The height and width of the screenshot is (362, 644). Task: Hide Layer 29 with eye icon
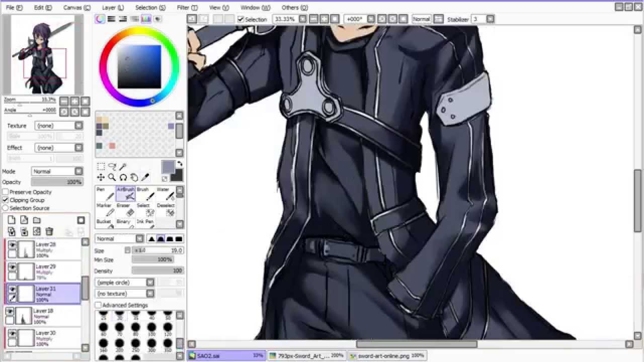12,267
